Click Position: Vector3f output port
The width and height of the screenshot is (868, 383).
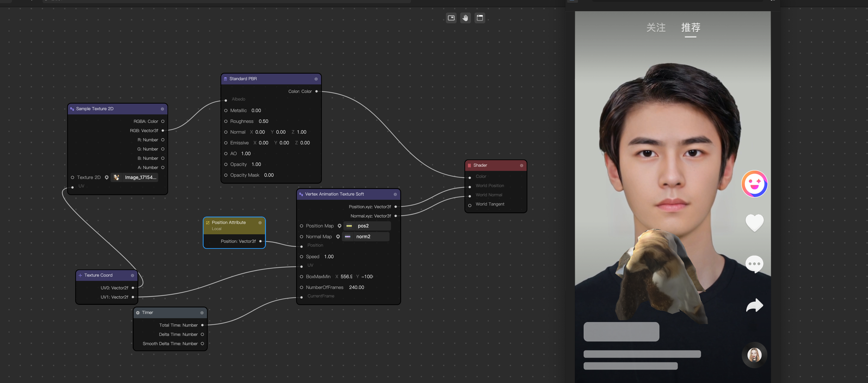[261, 241]
